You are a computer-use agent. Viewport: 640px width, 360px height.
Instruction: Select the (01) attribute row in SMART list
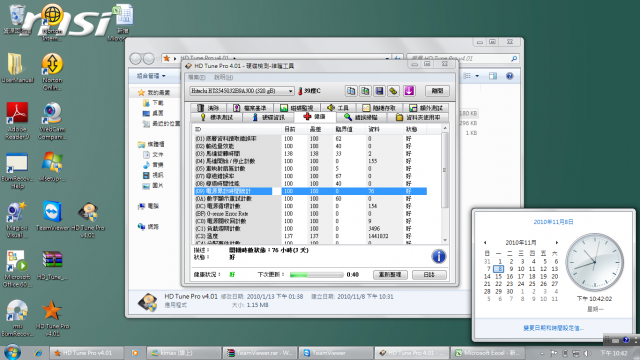[310, 139]
